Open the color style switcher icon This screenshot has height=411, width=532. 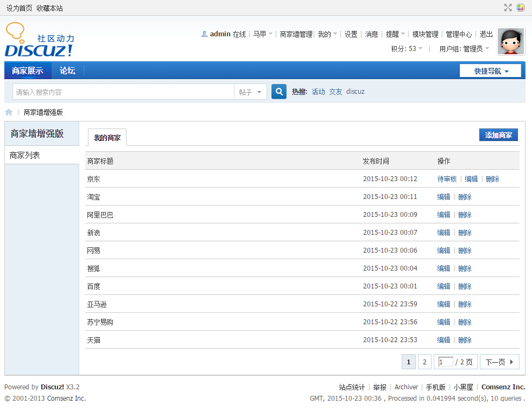click(521, 8)
